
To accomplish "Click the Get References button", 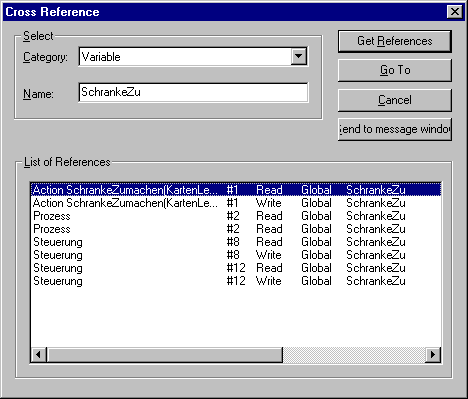I will click(395, 41).
